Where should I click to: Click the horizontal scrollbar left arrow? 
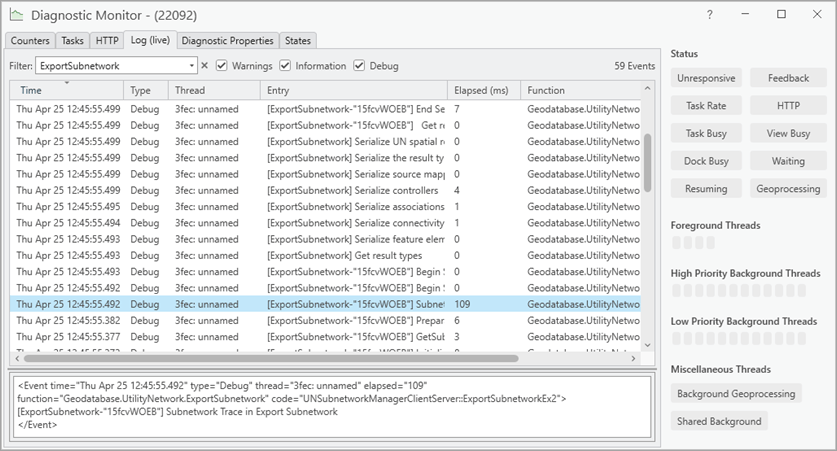pos(18,359)
